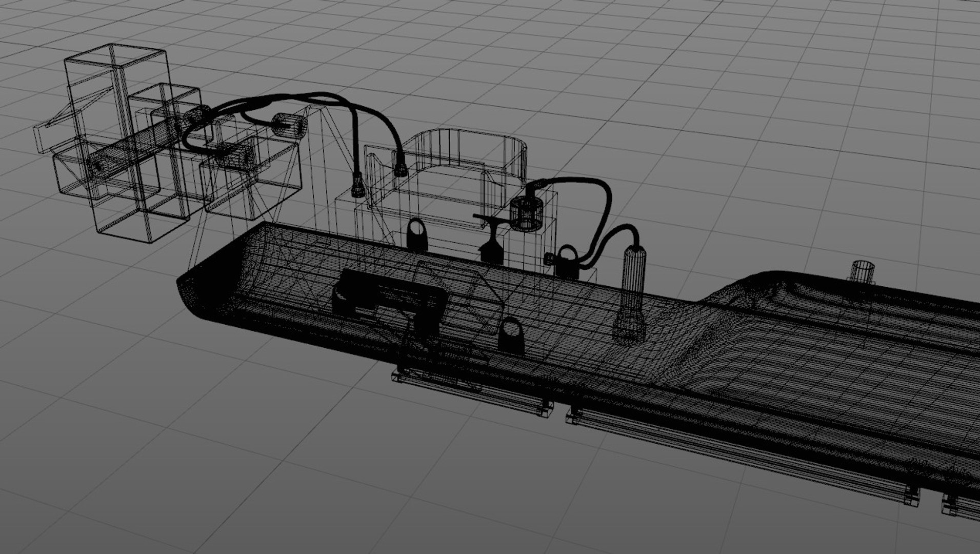The height and width of the screenshot is (554, 980).
Task: Select the small open cylinder on the raised rear deck
Action: (x=863, y=272)
